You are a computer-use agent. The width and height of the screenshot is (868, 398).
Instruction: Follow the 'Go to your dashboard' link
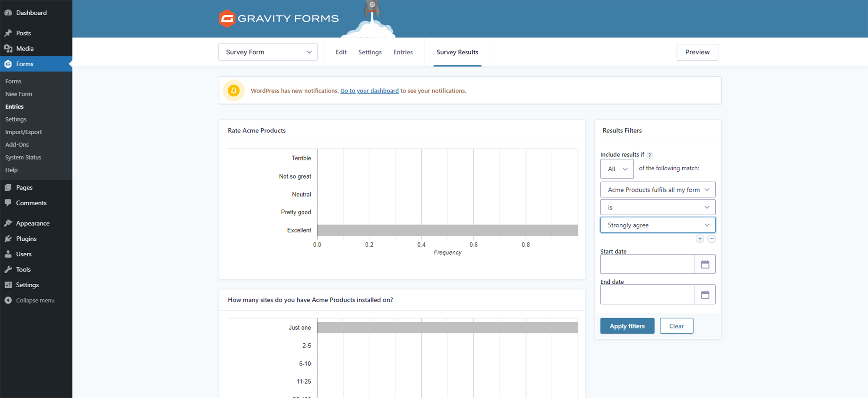(369, 91)
